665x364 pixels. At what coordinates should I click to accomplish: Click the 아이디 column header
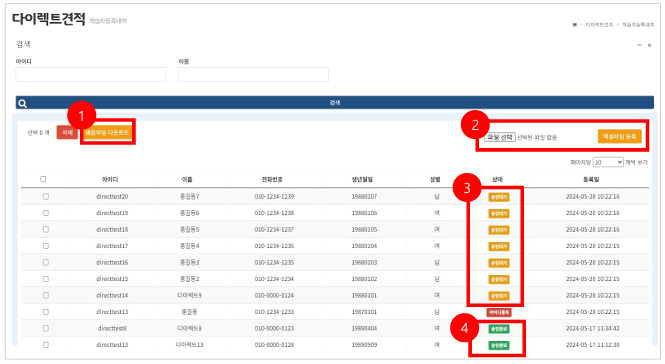[x=110, y=179]
